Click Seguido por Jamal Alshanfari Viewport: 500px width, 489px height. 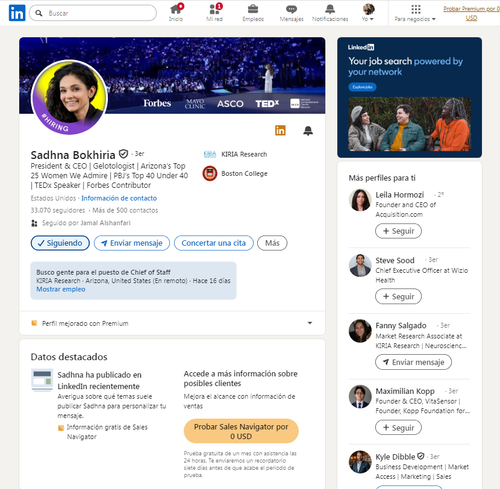click(x=86, y=223)
